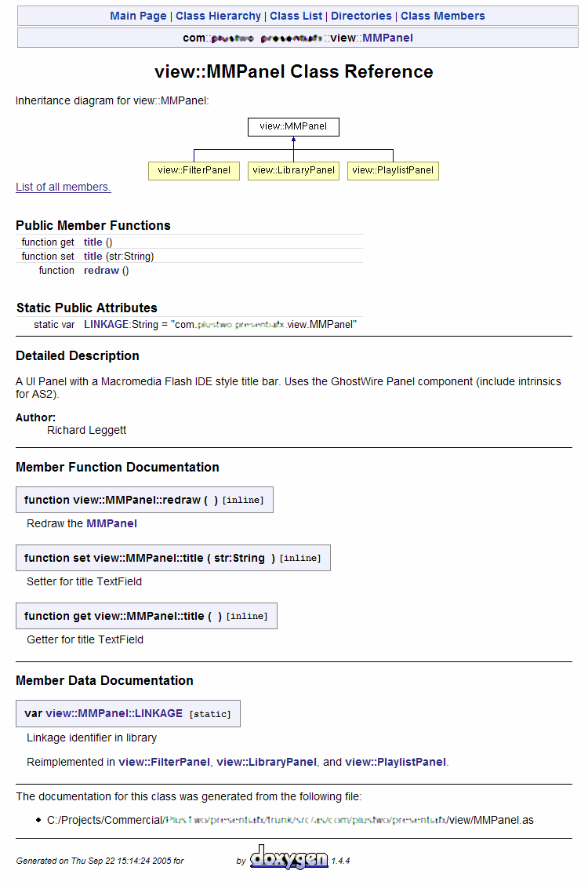The width and height of the screenshot is (588, 885).
Task: Open view::FilterPanel node in diagram
Action: pyautogui.click(x=194, y=170)
